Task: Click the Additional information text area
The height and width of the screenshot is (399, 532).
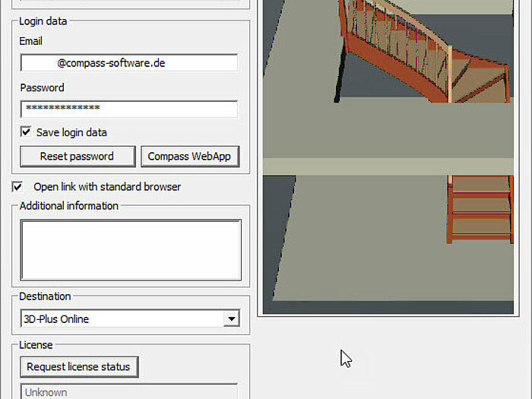Action: click(131, 250)
